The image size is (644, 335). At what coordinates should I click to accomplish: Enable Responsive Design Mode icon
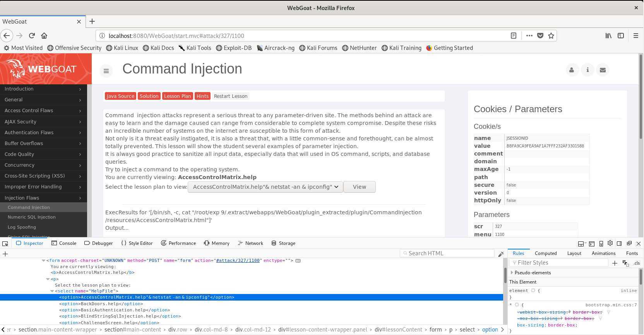click(601, 244)
